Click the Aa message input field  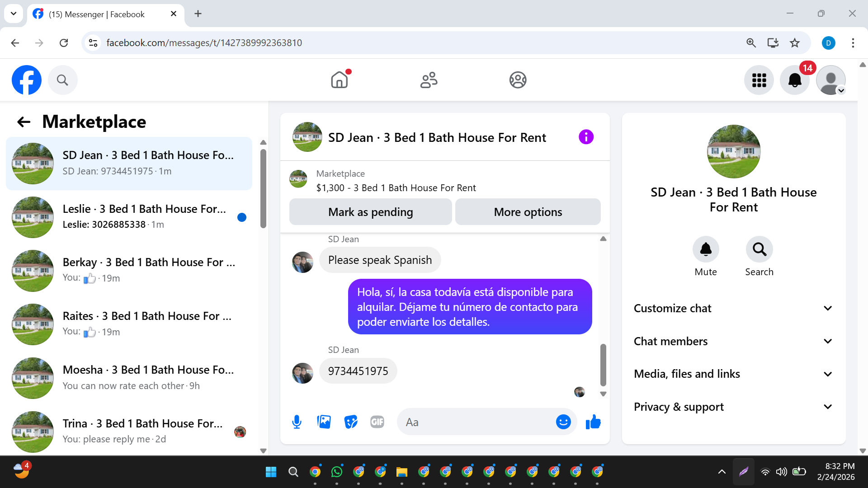pos(475,422)
